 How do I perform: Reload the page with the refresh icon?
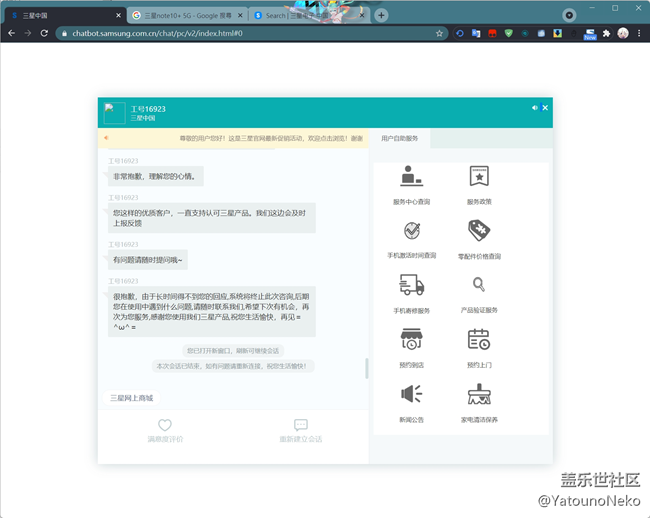[x=44, y=33]
